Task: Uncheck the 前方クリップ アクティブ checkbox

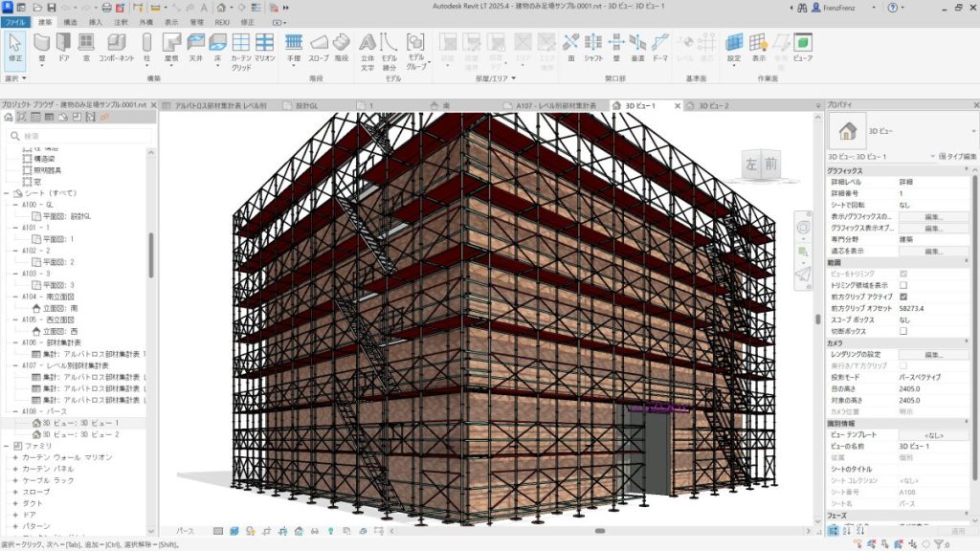Action: click(x=902, y=297)
